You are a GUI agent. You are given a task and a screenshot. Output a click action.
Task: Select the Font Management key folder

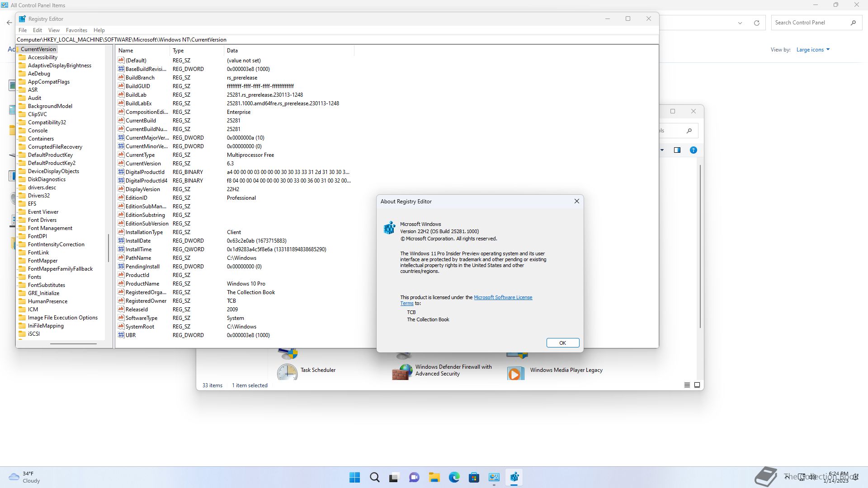tap(50, 228)
